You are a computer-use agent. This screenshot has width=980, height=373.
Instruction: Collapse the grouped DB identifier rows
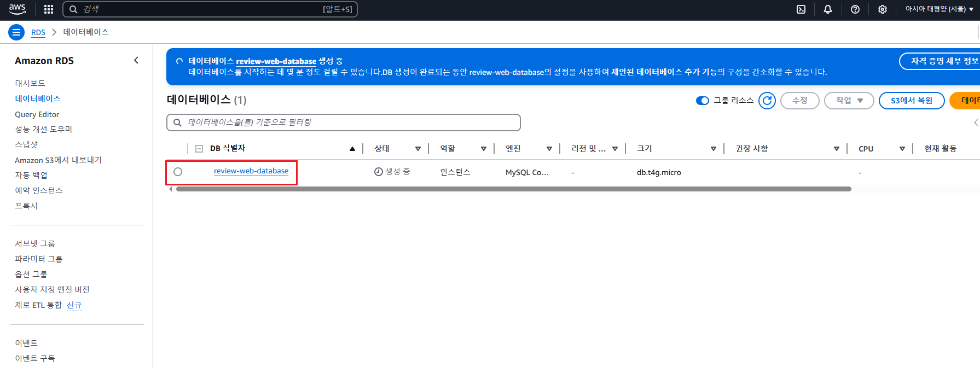click(x=199, y=149)
